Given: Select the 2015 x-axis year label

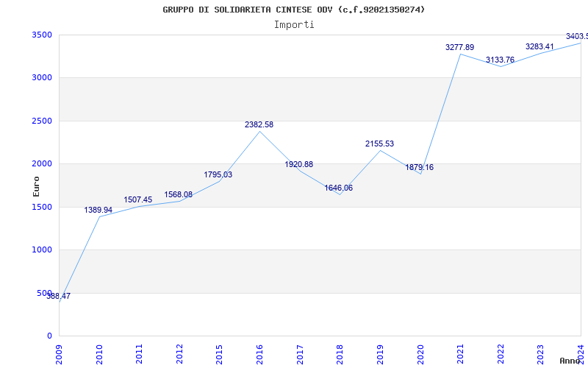Looking at the screenshot, I should [219, 354].
